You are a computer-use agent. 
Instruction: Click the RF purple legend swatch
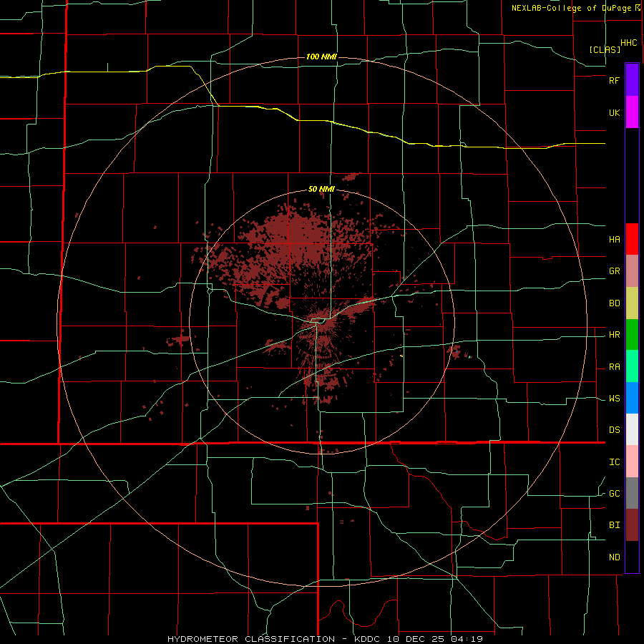pos(632,80)
